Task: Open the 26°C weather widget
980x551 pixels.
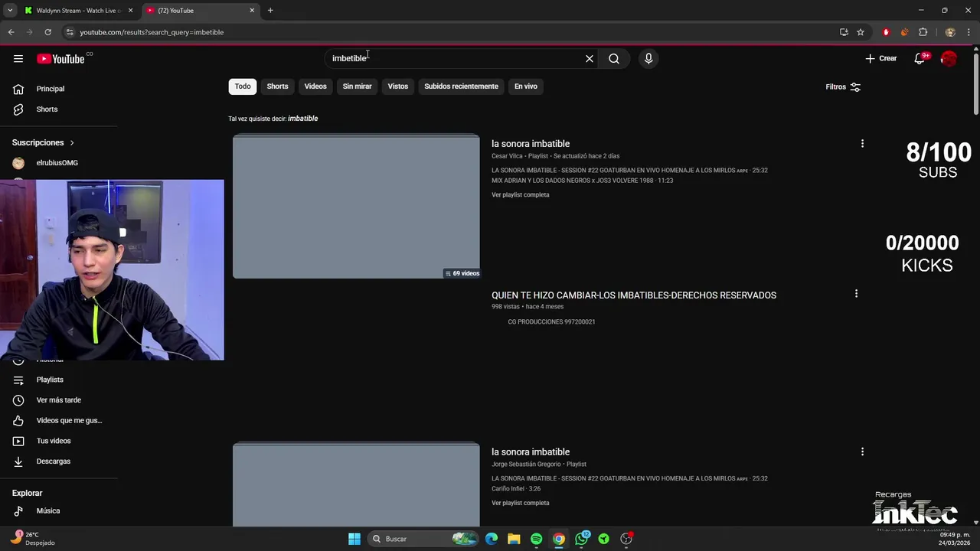Action: click(x=33, y=539)
